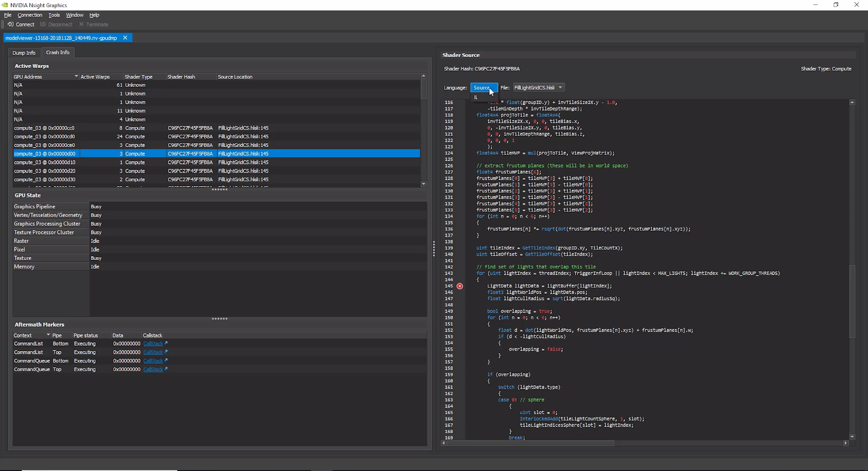
Task: Click line 145 LightData lightData code line
Action: coord(549,286)
